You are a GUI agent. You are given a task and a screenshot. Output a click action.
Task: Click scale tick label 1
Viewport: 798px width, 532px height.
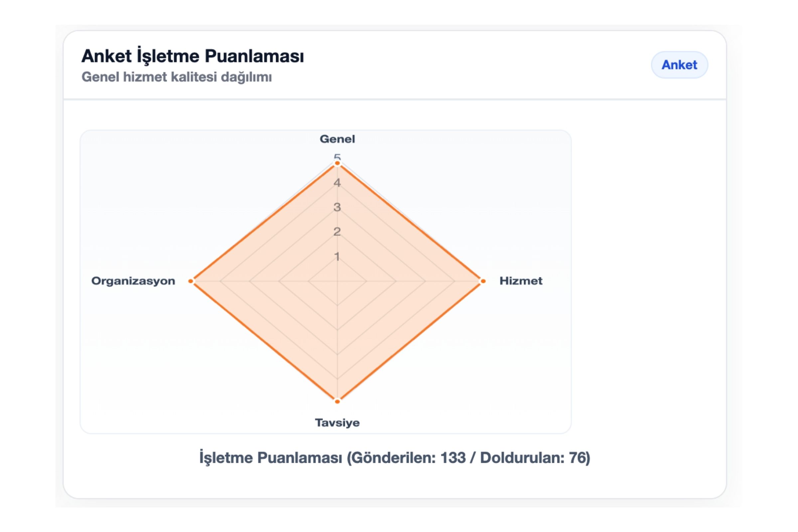337,256
